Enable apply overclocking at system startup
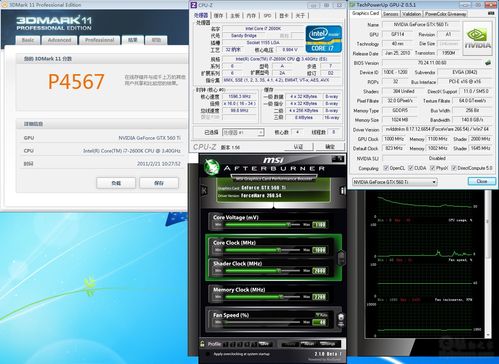 coord(208,354)
